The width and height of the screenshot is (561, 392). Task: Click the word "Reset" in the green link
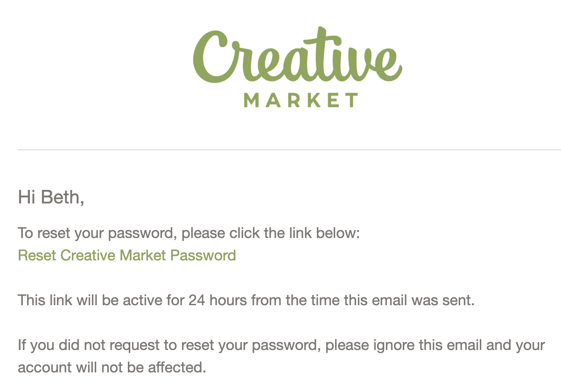click(37, 256)
